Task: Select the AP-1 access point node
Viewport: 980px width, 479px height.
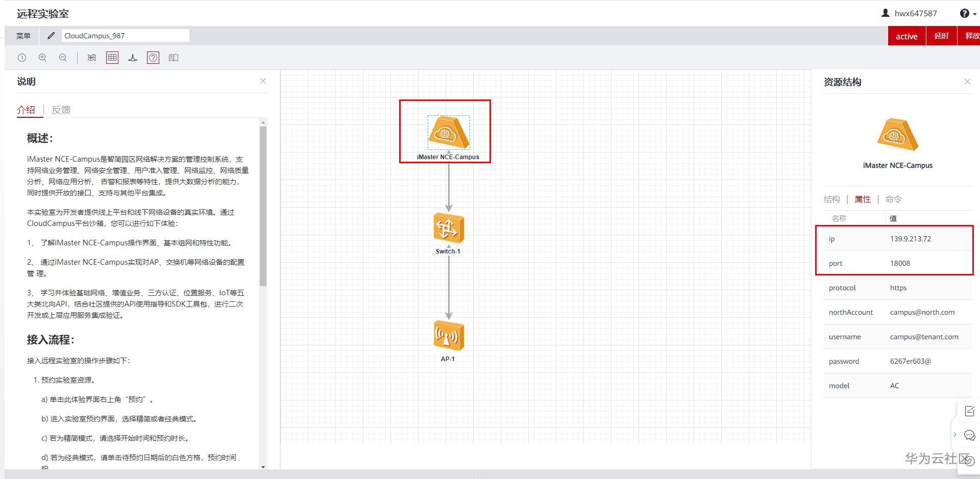Action: point(449,336)
